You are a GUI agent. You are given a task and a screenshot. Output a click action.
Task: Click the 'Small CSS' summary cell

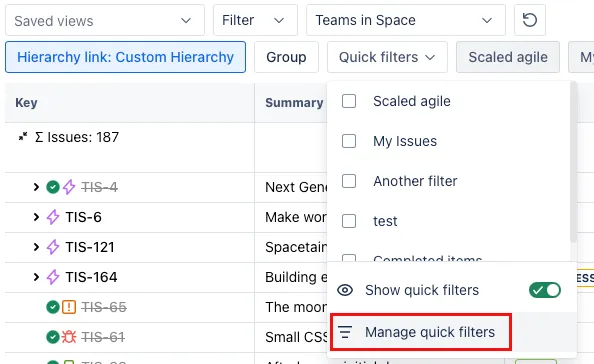coord(291,337)
